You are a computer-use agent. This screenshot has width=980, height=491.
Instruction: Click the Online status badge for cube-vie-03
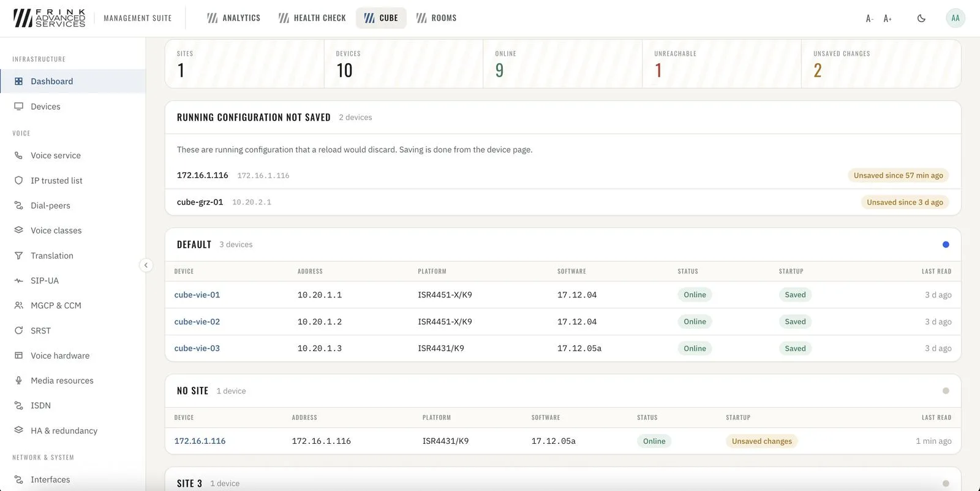(695, 349)
